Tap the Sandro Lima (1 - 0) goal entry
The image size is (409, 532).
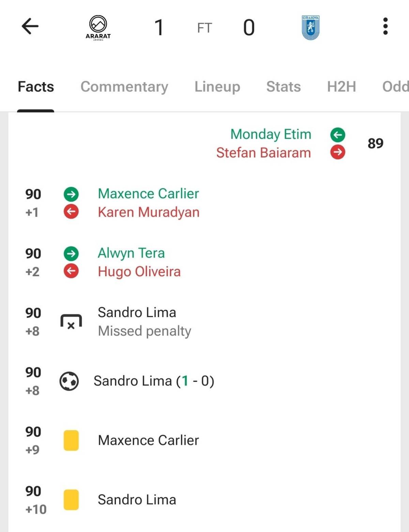coord(154,381)
